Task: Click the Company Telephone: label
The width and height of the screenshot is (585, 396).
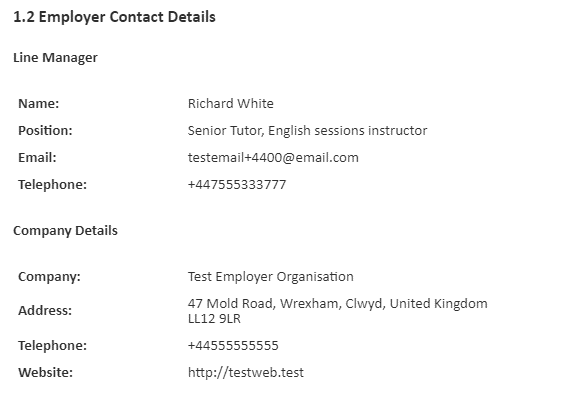Action: (52, 346)
